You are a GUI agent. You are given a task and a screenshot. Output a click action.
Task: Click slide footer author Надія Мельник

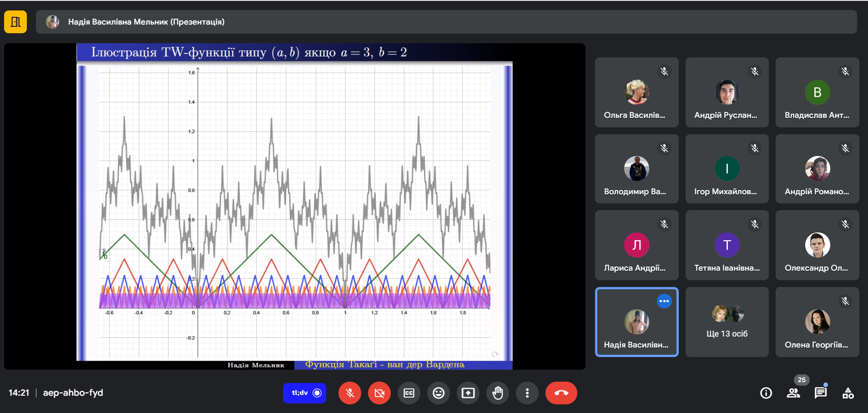[x=256, y=365]
